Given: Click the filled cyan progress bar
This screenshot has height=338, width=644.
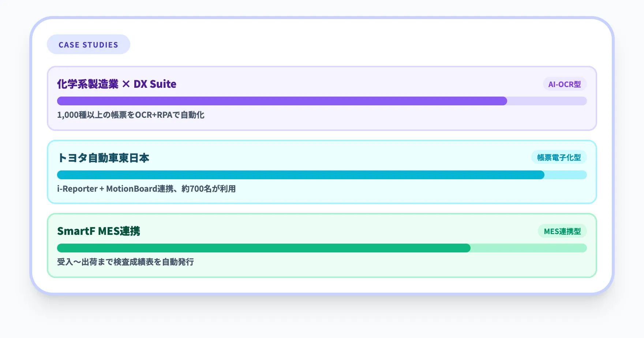Looking at the screenshot, I should (x=300, y=175).
